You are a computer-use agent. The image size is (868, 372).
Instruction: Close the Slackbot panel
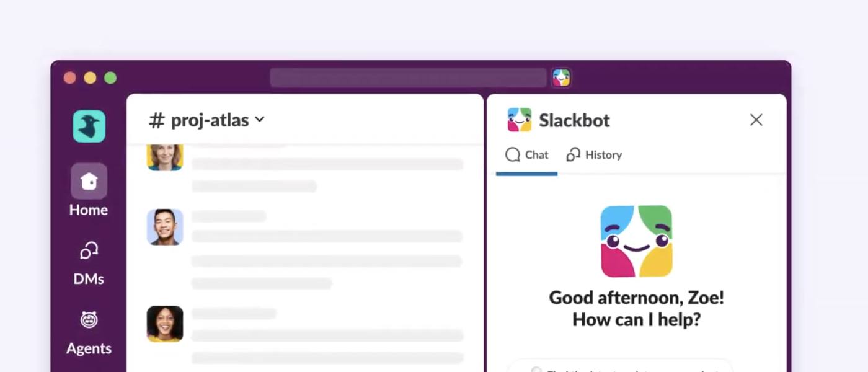(x=756, y=120)
